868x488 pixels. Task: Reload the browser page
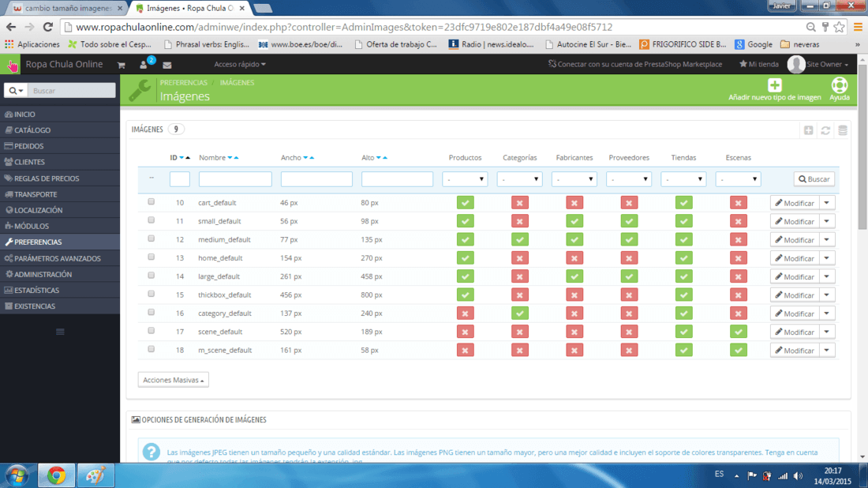pos(47,27)
